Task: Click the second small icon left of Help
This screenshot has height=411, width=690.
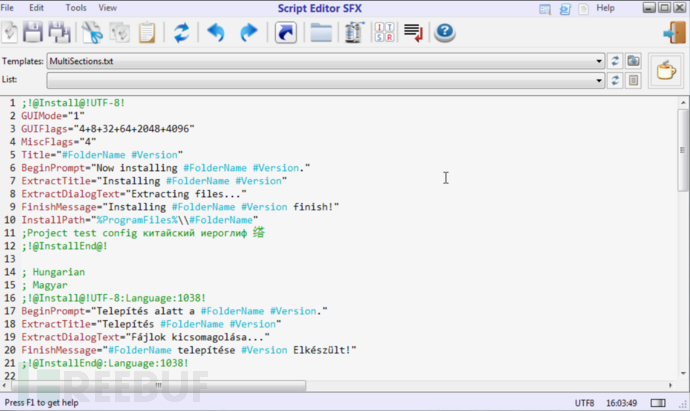Action: [565, 8]
